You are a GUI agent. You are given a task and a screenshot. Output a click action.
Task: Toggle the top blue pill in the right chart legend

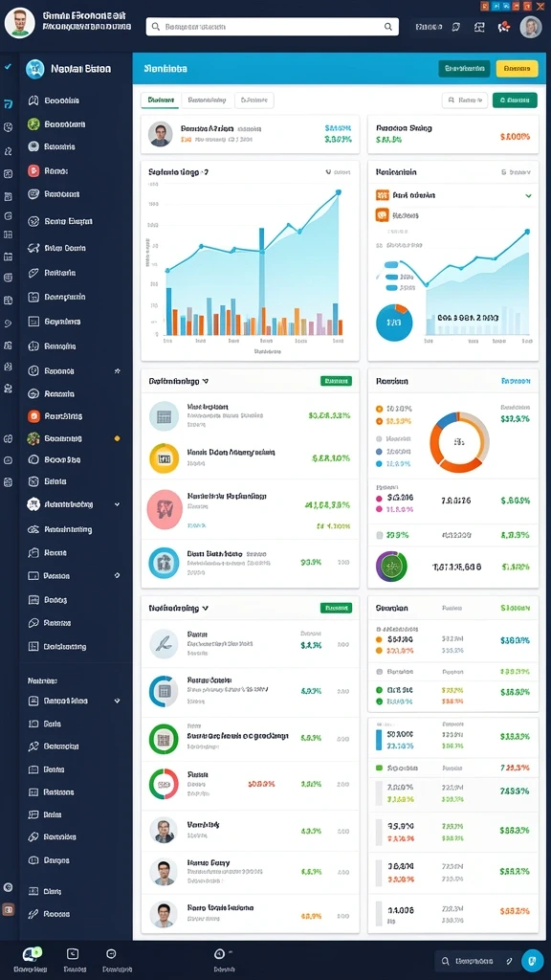pyautogui.click(x=391, y=264)
